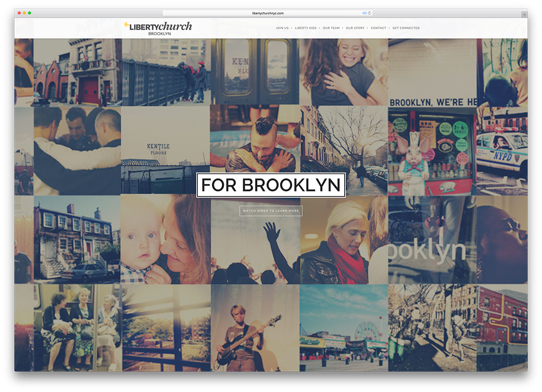Select the NYPD patrol car photo
Viewport: 542px width, 392px height.
[501, 149]
